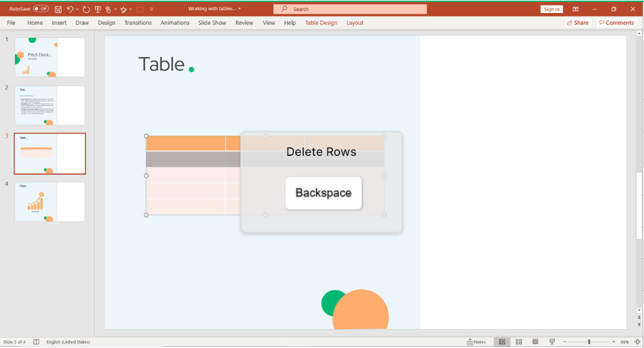644x348 pixels.
Task: Click the zoom in plus icon
Action: [613, 342]
